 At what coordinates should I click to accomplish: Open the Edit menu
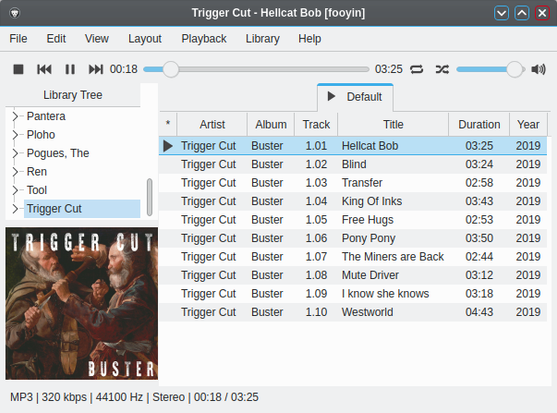click(56, 38)
